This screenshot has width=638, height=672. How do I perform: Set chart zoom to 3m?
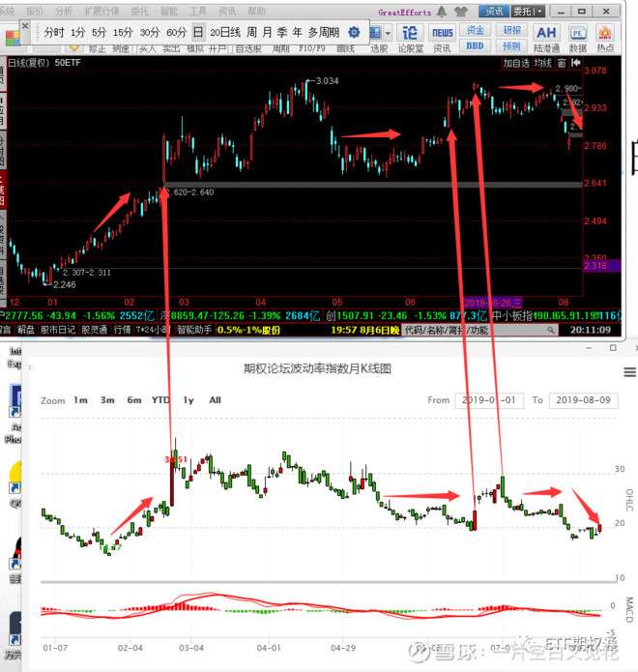pos(107,400)
